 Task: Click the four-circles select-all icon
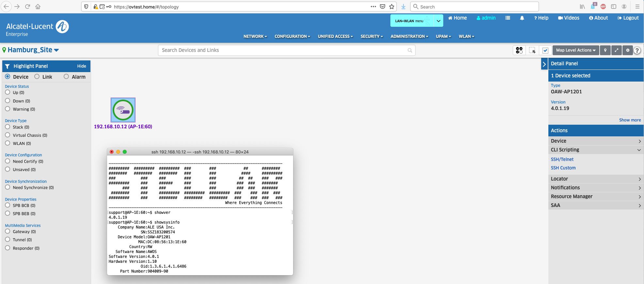click(x=519, y=50)
